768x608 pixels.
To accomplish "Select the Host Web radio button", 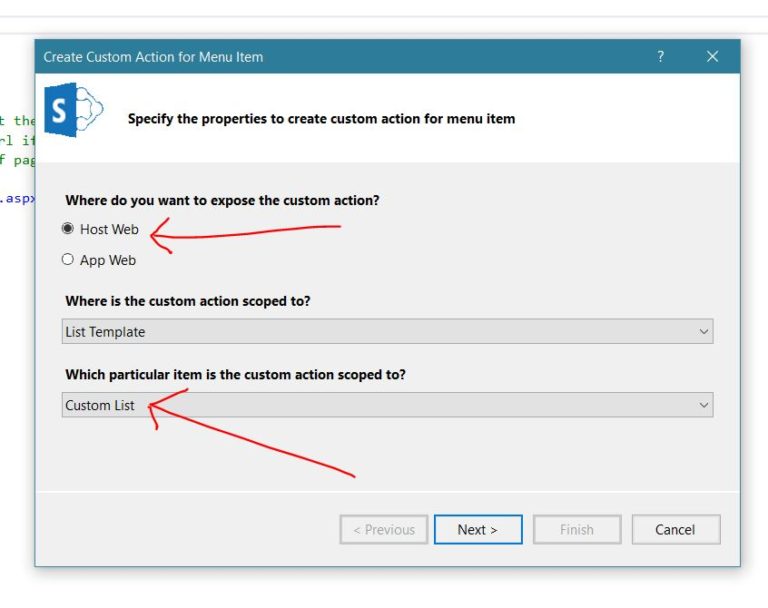I will (x=68, y=228).
